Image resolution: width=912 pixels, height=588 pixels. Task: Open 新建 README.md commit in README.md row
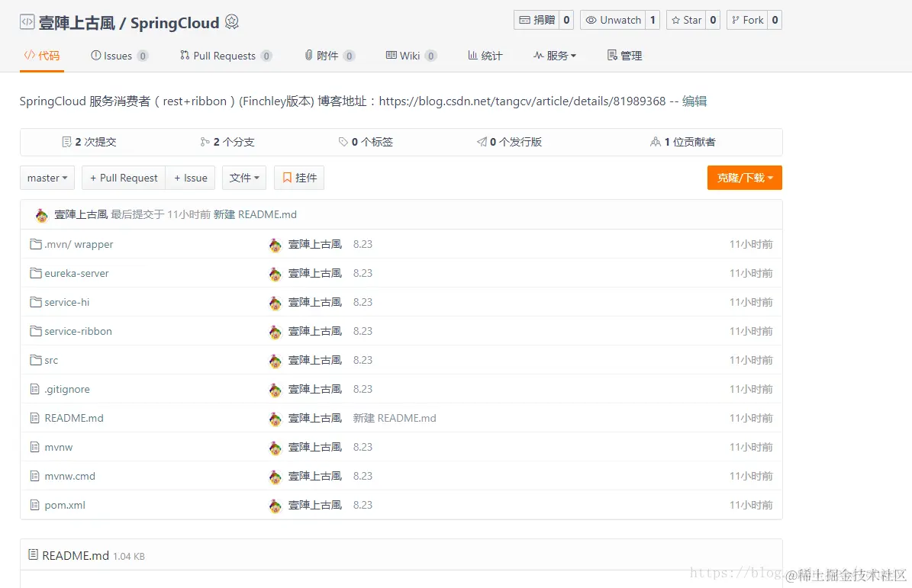tap(395, 419)
